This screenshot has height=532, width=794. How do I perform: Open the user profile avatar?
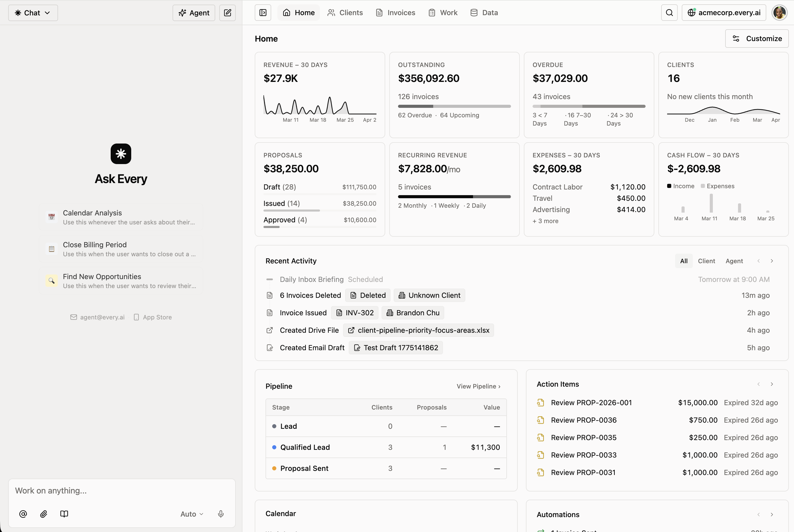tap(779, 13)
